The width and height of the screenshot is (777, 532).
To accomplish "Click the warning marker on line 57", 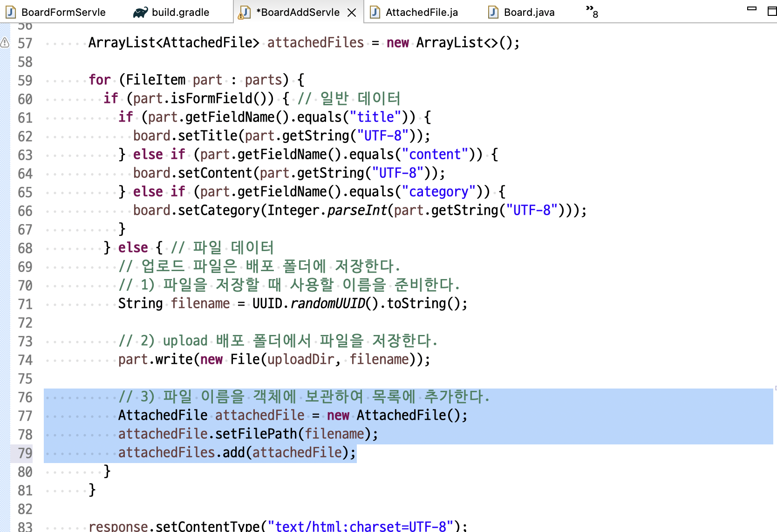I will tap(5, 43).
